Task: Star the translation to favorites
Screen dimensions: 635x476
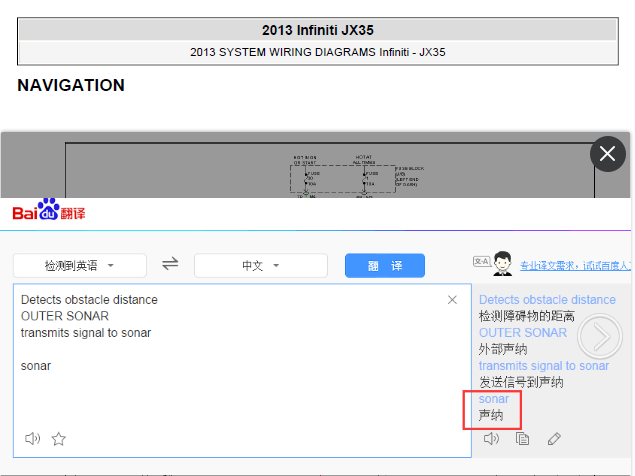Action: (x=59, y=439)
